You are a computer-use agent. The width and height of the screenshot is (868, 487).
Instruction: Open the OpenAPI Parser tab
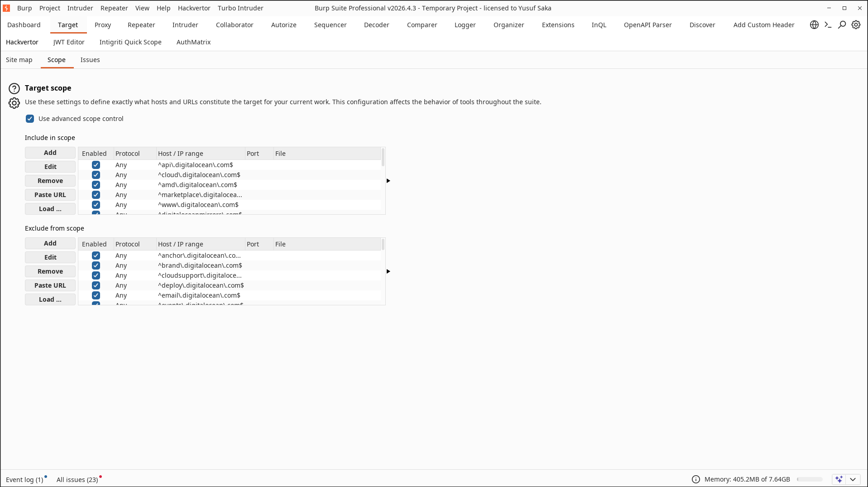tap(648, 25)
